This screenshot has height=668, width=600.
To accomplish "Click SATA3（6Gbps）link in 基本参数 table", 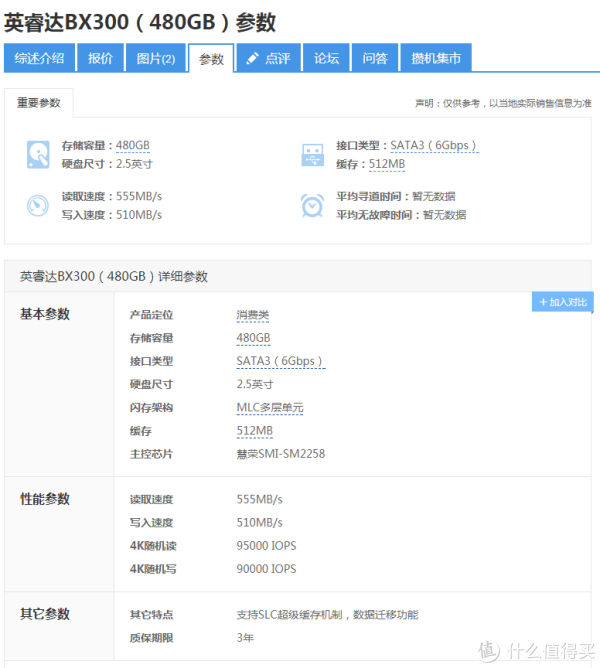I will click(280, 361).
